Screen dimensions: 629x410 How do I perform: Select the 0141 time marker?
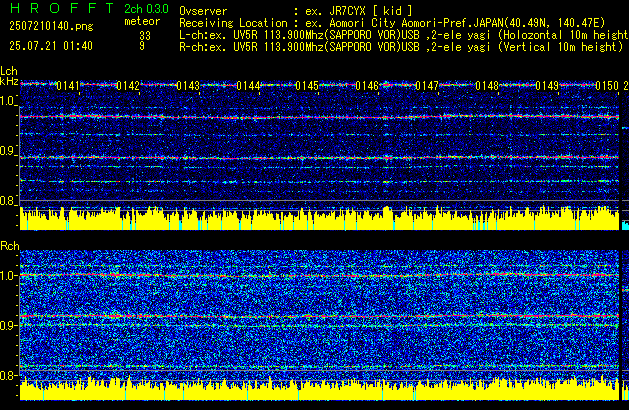pyautogui.click(x=68, y=86)
